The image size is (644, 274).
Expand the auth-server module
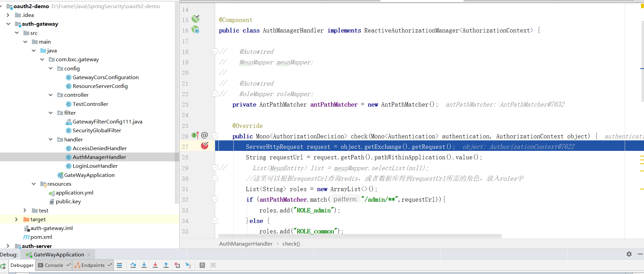click(8, 246)
